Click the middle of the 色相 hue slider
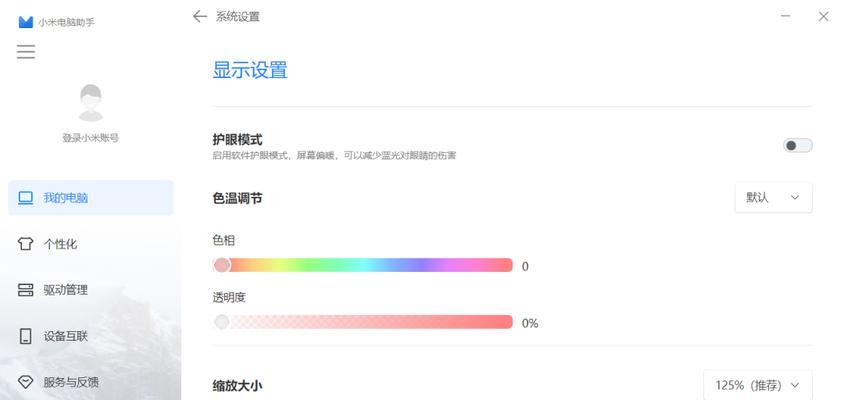The height and width of the screenshot is (400, 844). pyautogui.click(x=363, y=265)
